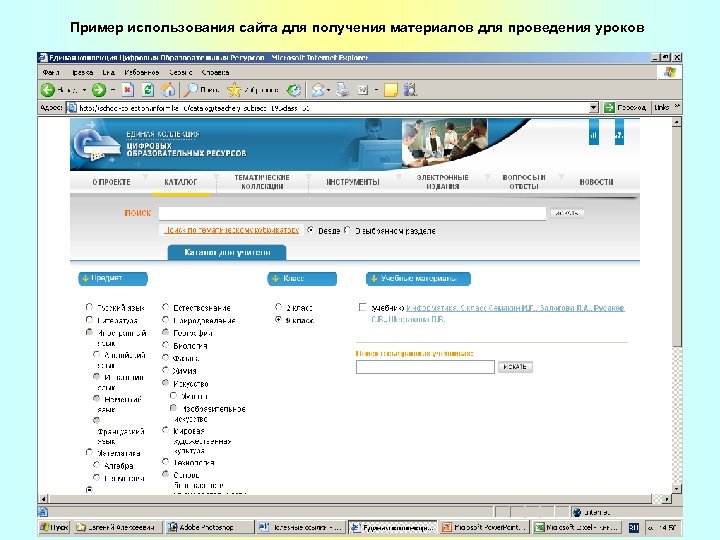This screenshot has height=540, width=720.
Task: Open the Home page icon
Action: click(x=168, y=90)
